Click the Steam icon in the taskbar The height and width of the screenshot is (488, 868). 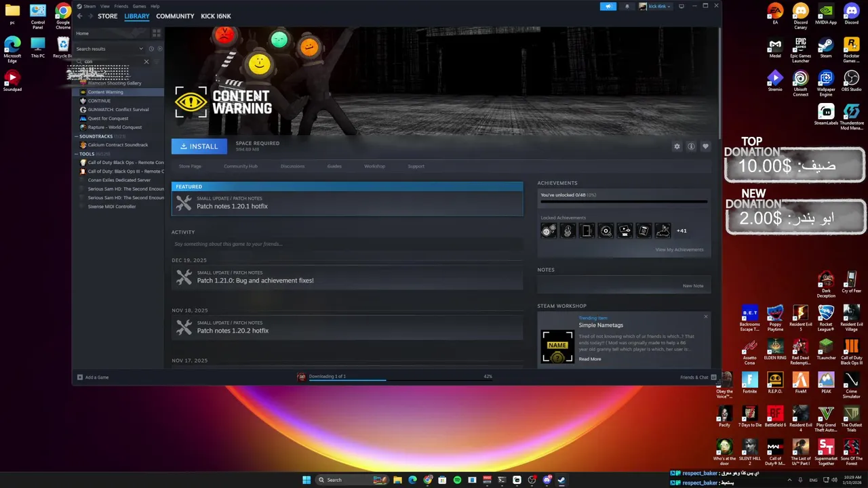coord(561,480)
